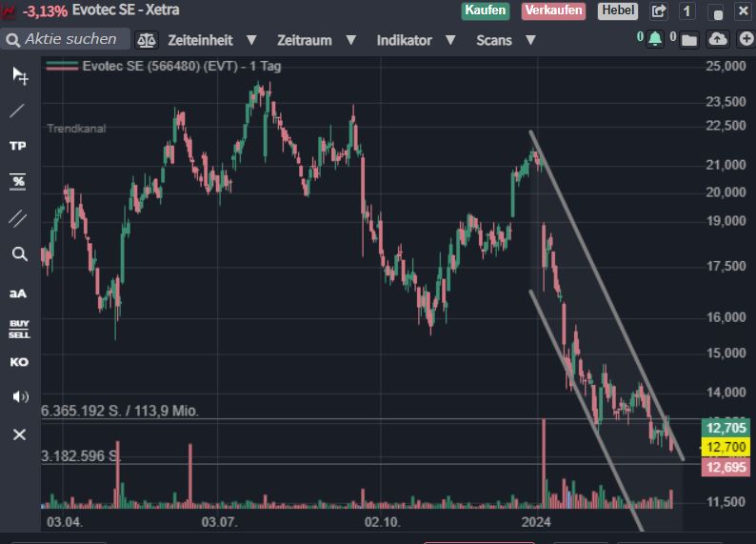
Task: Open the Zeiteinheit dropdown
Action: click(211, 40)
